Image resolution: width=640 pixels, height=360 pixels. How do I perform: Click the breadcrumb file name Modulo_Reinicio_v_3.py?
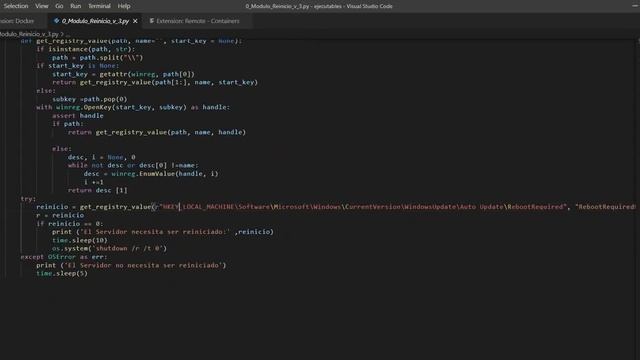[x=29, y=34]
